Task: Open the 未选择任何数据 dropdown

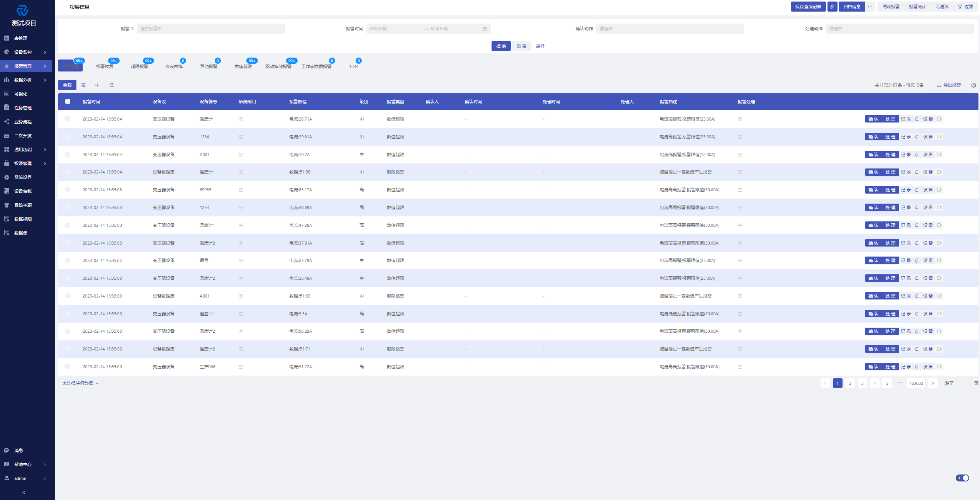Action: pos(80,383)
